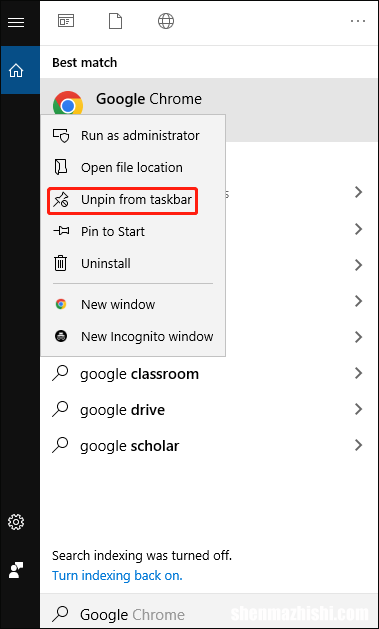This screenshot has height=629, width=379.
Task: Expand the google scholar suggestion arrow
Action: pos(359,445)
